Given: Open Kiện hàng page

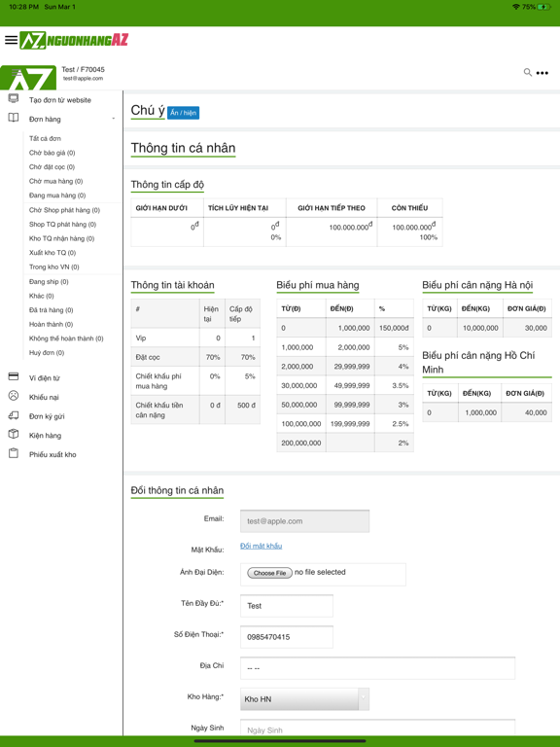Looking at the screenshot, I should (x=46, y=436).
